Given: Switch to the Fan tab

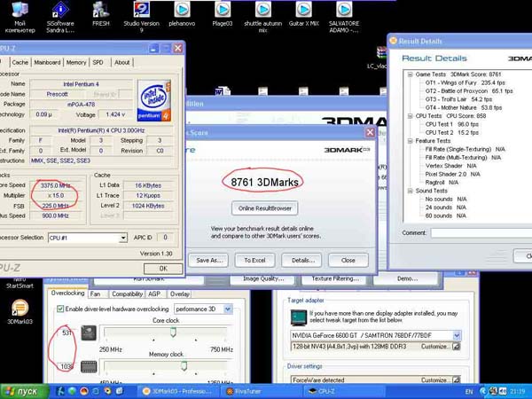Looking at the screenshot, I should click(x=97, y=293).
